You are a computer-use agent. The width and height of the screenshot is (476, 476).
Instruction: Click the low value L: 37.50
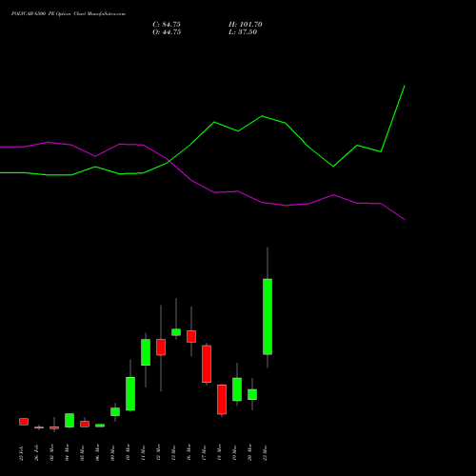(x=243, y=32)
